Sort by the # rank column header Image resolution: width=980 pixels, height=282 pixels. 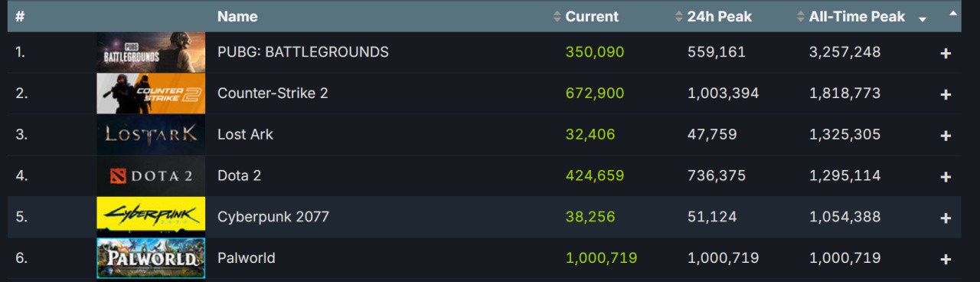tap(20, 16)
